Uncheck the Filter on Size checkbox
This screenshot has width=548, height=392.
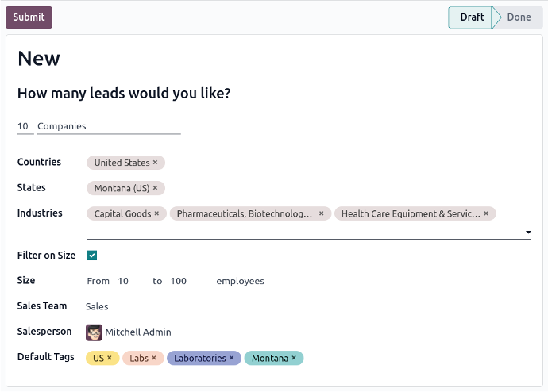click(92, 256)
